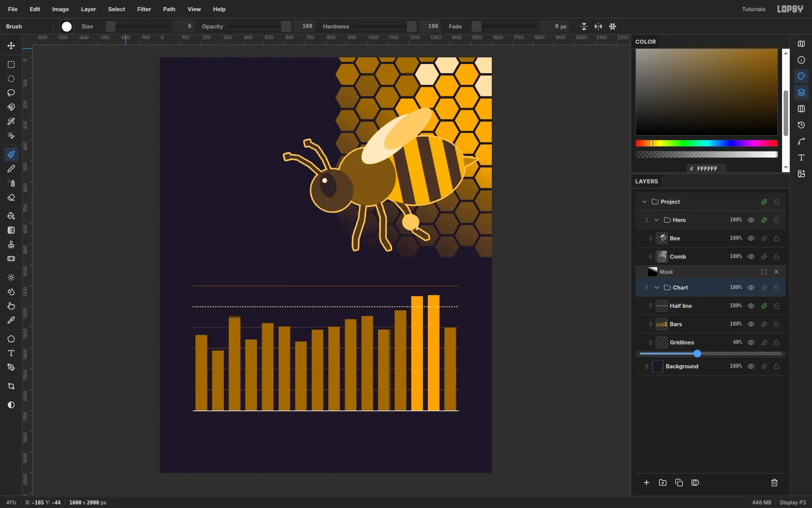Select the Lasso tool

pyautogui.click(x=11, y=93)
